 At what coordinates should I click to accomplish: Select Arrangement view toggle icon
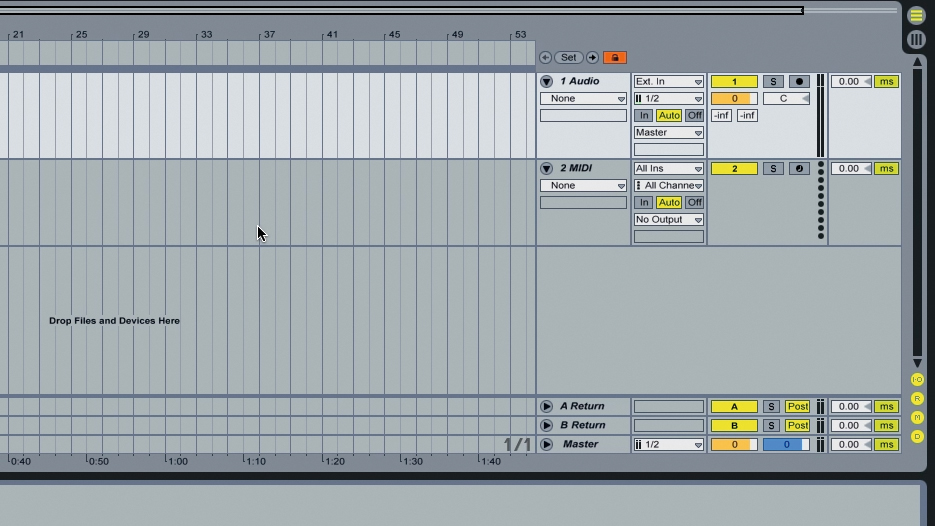(x=917, y=16)
